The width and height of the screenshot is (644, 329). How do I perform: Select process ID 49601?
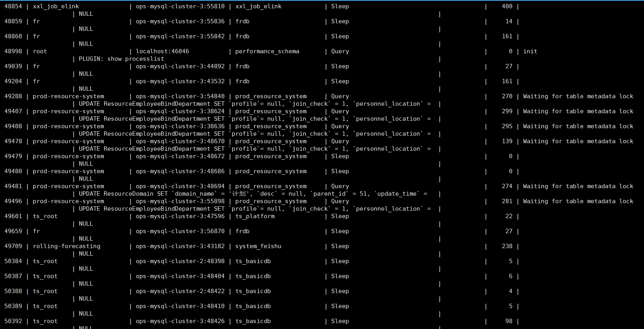13,216
